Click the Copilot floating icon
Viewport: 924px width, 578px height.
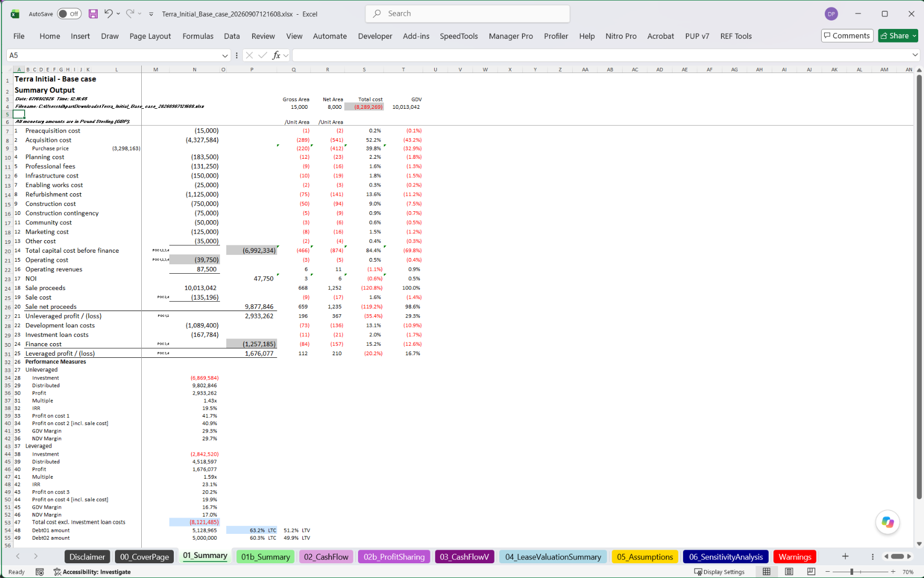click(888, 522)
